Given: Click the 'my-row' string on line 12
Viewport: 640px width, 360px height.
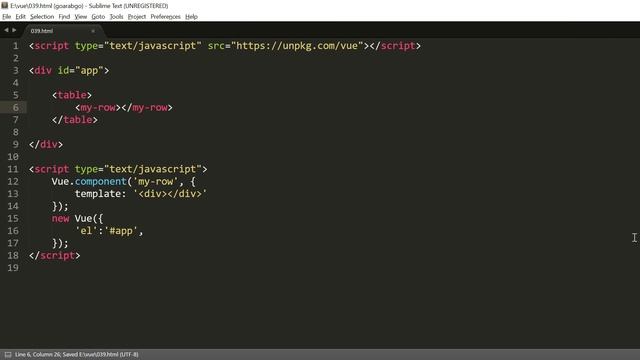Looking at the screenshot, I should (x=156, y=181).
